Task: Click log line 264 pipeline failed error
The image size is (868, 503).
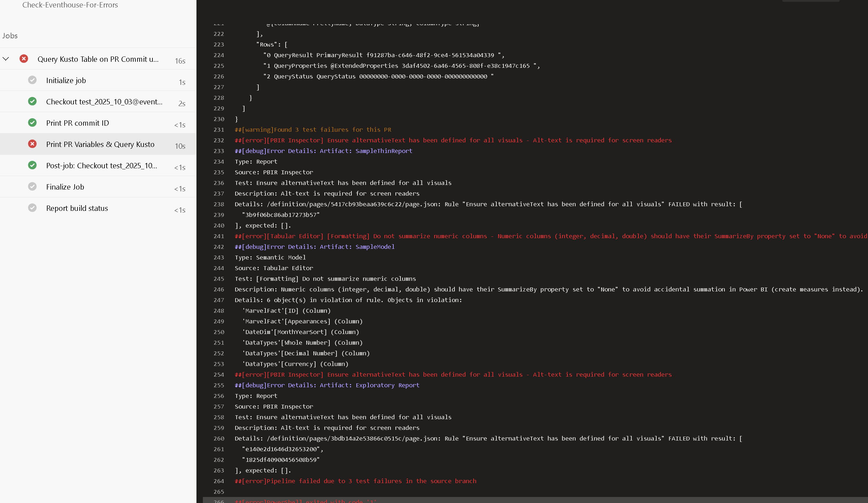Action: [355, 481]
